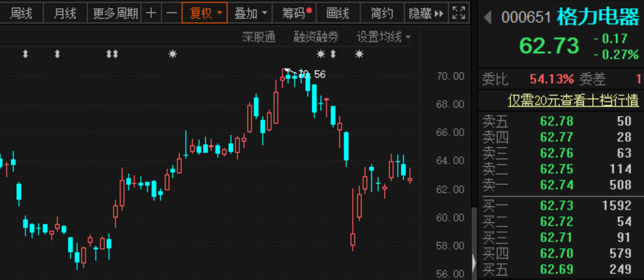644x280 pixels.
Task: Click the first double-arrow marker above the chart
Action: (x=26, y=54)
